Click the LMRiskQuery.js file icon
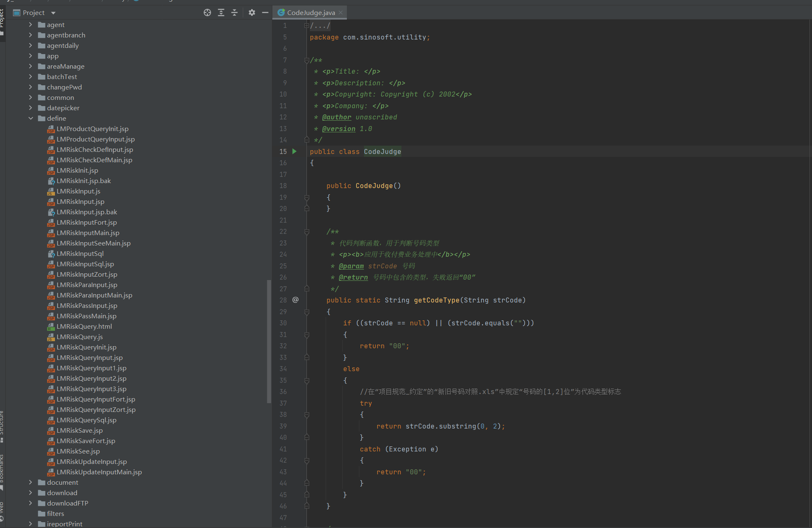Screen dimensions: 812x528 [x=51, y=337]
